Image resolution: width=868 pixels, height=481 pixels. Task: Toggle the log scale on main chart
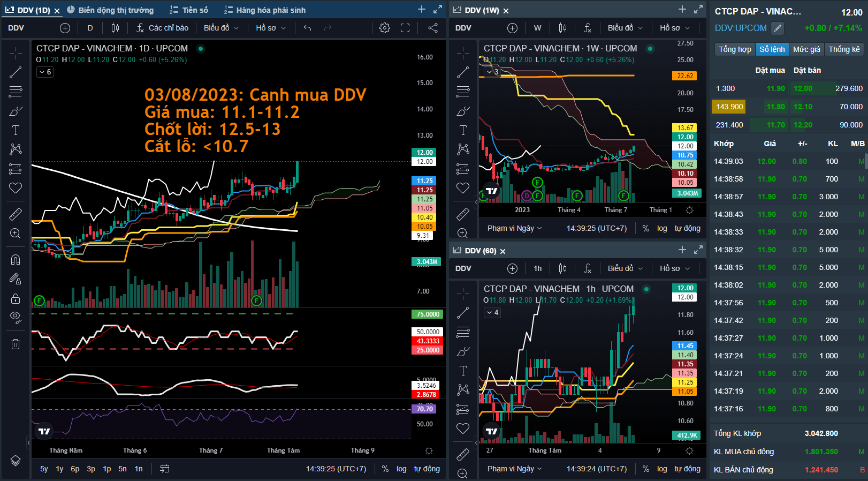point(401,469)
